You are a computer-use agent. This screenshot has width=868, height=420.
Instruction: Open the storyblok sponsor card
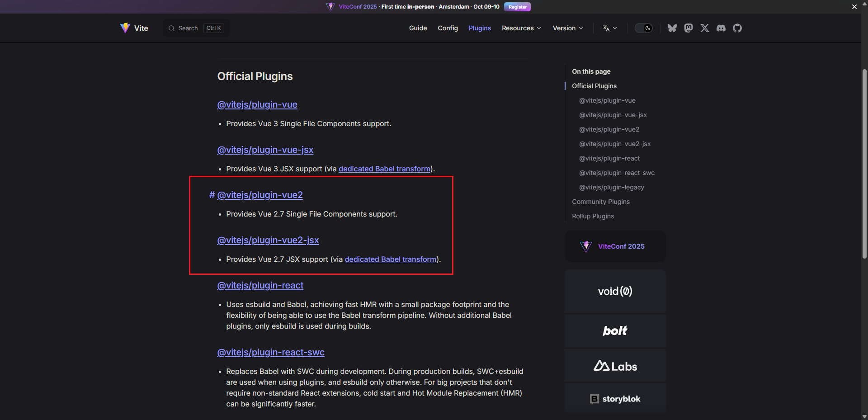point(615,399)
